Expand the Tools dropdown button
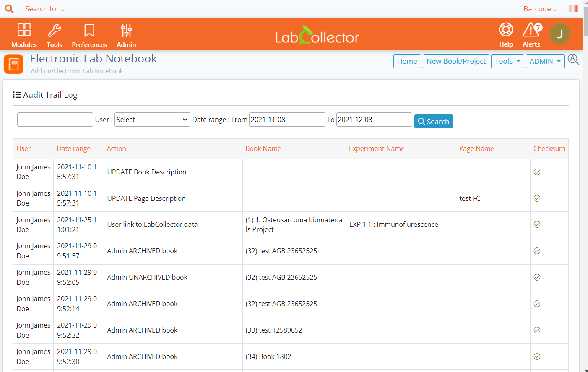This screenshot has height=372, width=588. (x=507, y=61)
